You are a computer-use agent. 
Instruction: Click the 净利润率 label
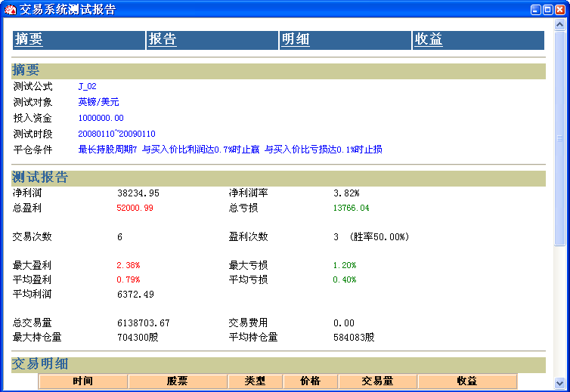click(248, 193)
